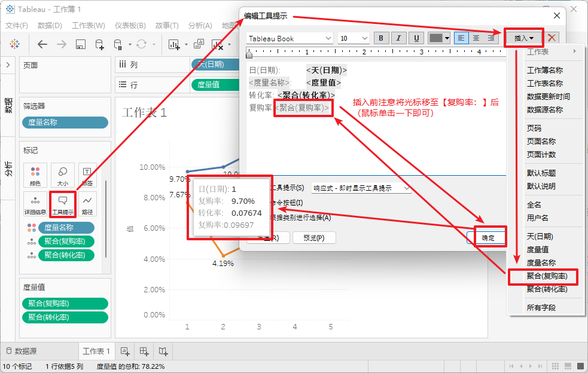
Task: Open the 故事(T) menu
Action: tap(167, 26)
